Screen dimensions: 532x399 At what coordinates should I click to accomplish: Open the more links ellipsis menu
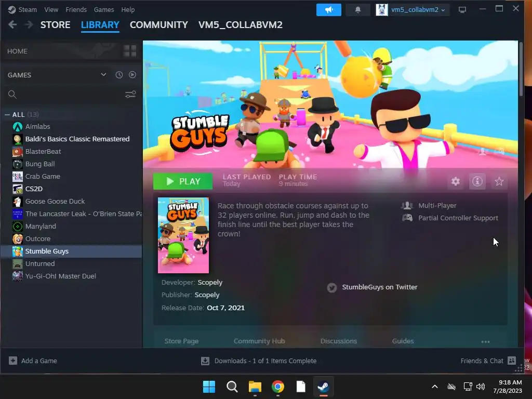point(485,342)
